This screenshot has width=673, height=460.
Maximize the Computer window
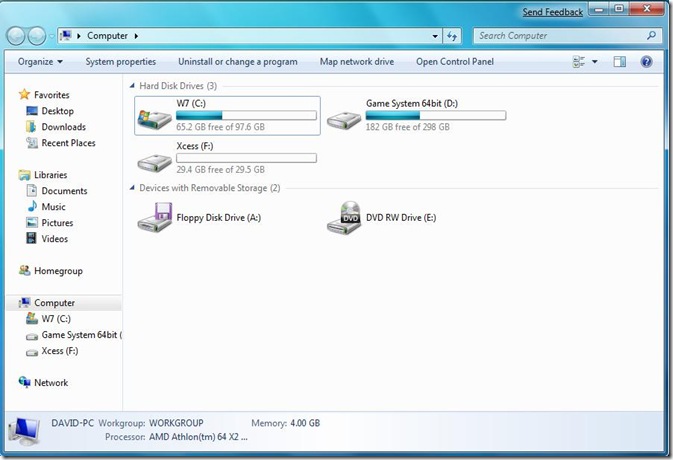[619, 9]
